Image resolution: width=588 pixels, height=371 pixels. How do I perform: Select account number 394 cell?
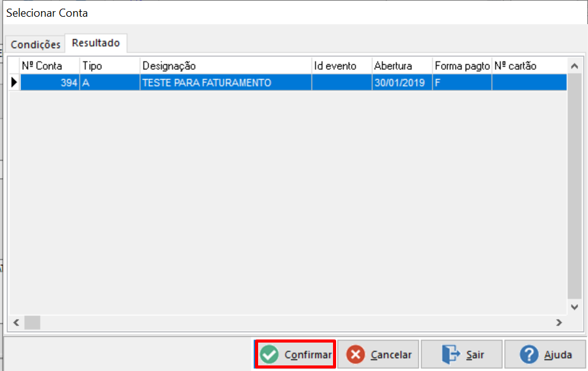(50, 82)
